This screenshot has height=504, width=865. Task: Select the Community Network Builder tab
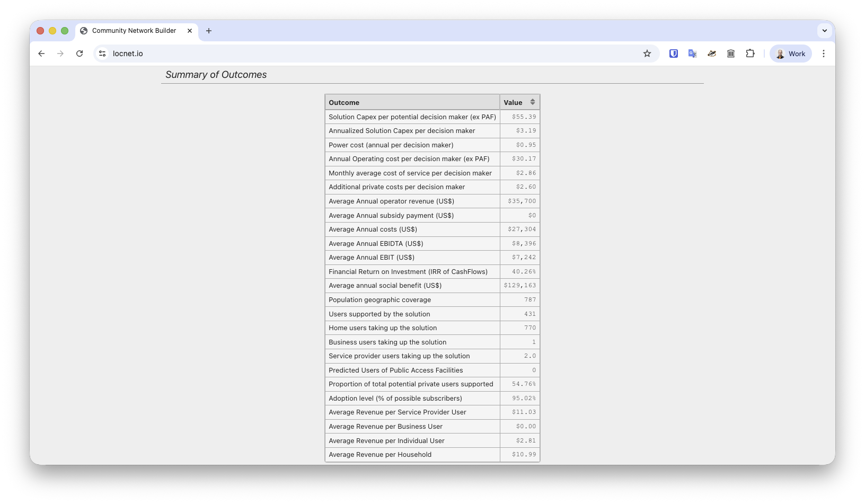pyautogui.click(x=134, y=31)
